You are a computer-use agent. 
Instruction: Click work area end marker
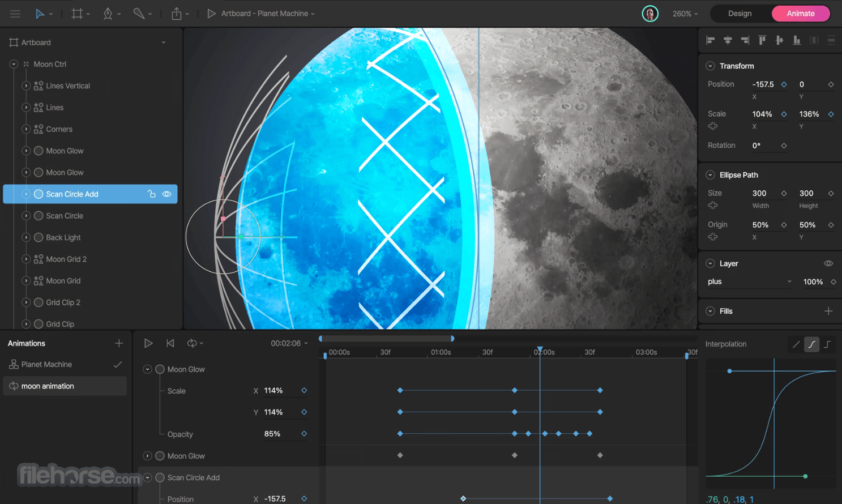pyautogui.click(x=686, y=356)
